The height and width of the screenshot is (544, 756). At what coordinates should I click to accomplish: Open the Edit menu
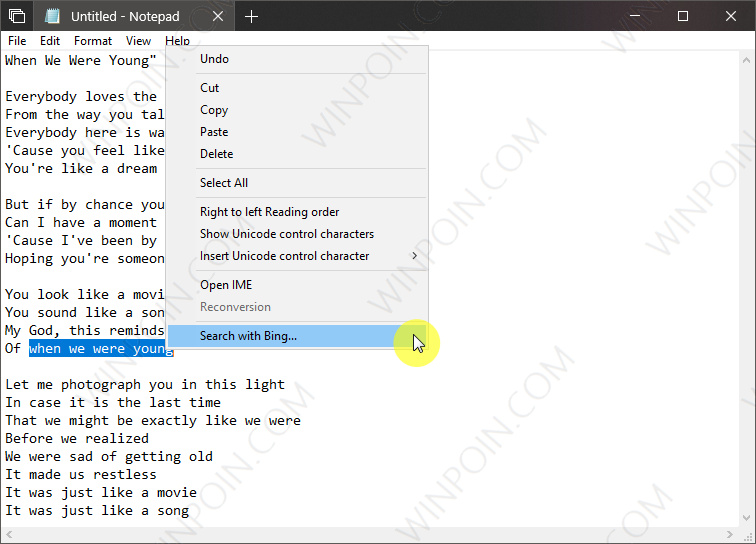(x=50, y=41)
